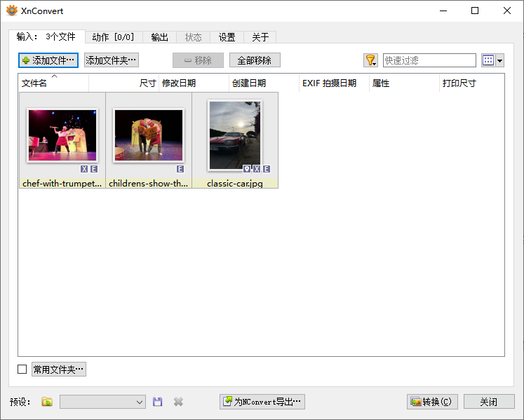Click the GPS location badge on classic-car.jpg
This screenshot has width=524, height=420.
(x=247, y=169)
